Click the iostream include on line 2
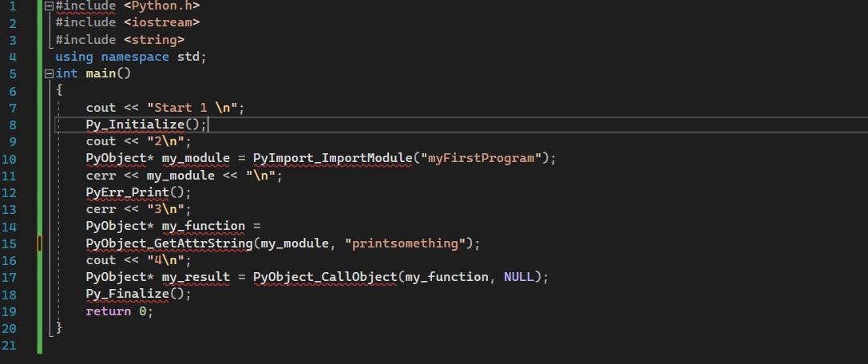 tap(161, 22)
